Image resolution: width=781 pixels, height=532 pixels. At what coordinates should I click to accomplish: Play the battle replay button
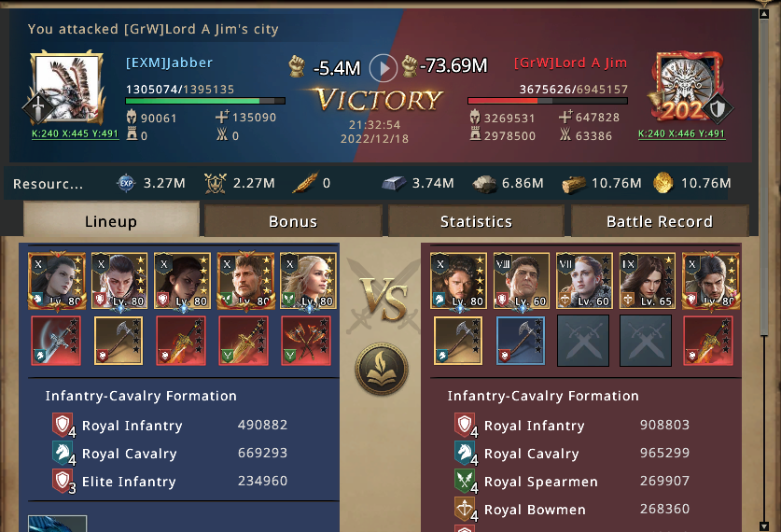coord(383,68)
